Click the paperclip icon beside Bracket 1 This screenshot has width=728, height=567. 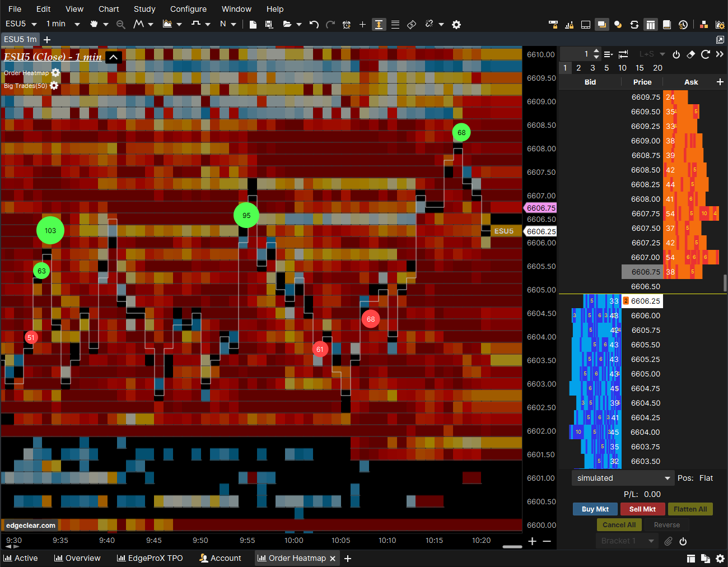668,541
